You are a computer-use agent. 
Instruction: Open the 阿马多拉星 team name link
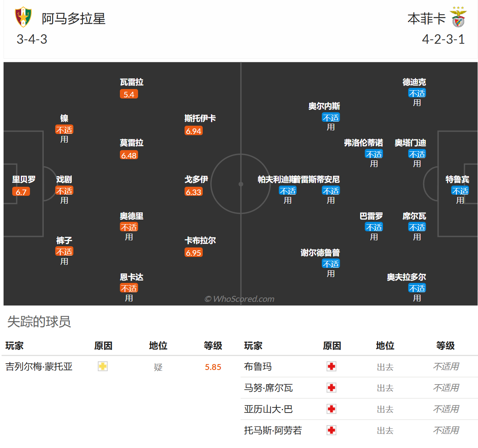click(73, 19)
